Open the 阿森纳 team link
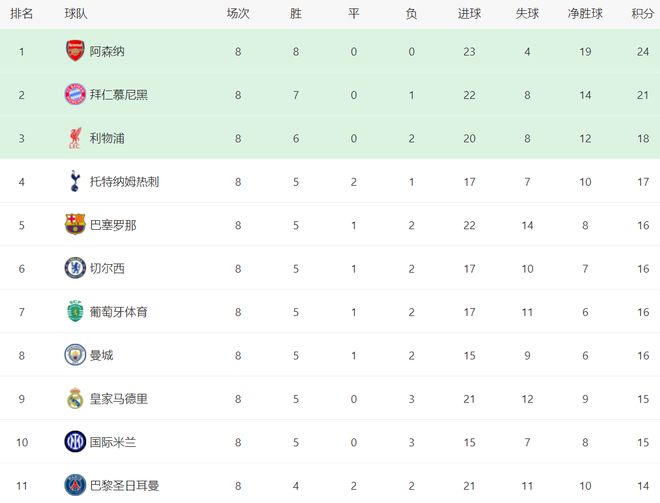The width and height of the screenshot is (660, 503). coord(107,51)
